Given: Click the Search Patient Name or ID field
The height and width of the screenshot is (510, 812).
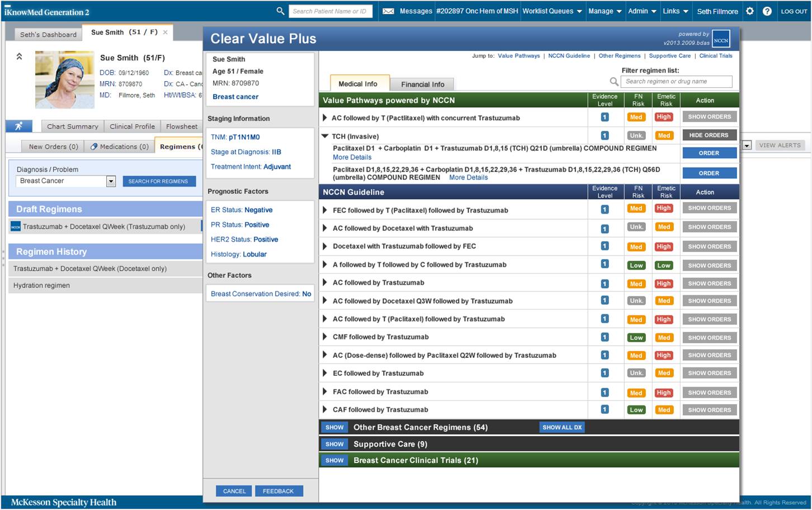Looking at the screenshot, I should [x=331, y=11].
